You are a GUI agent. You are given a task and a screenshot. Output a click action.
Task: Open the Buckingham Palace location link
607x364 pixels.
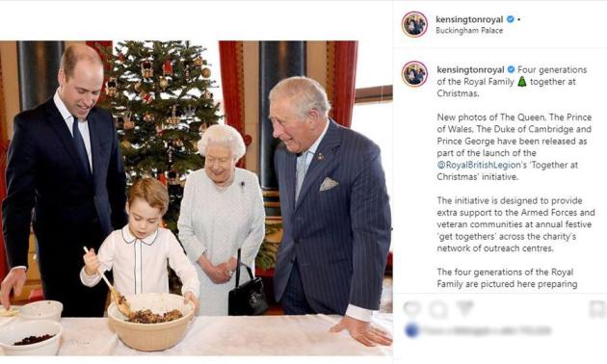click(x=469, y=31)
